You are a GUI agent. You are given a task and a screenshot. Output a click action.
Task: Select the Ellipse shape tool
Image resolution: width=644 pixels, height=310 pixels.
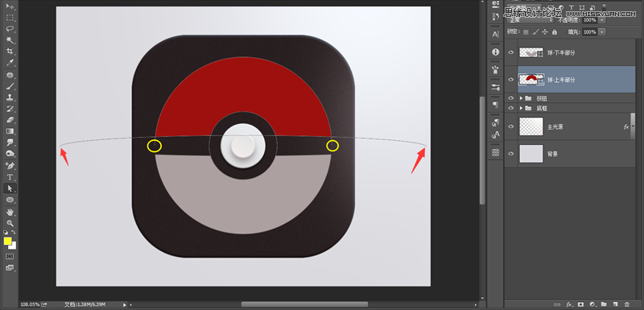10,200
